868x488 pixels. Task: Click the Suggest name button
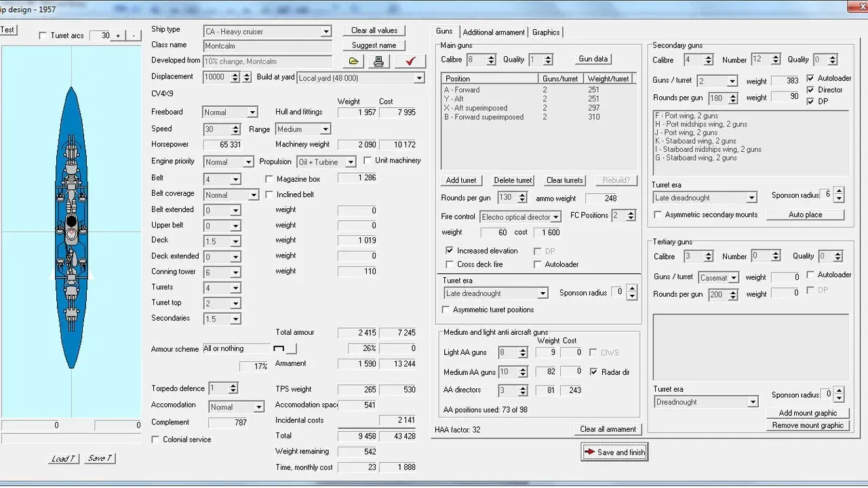click(374, 45)
